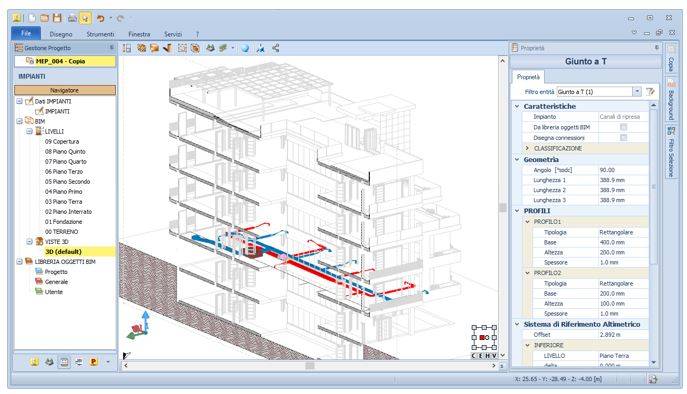687x394 pixels.
Task: Click the Save icon in quick access toolbar
Action: pos(57,18)
